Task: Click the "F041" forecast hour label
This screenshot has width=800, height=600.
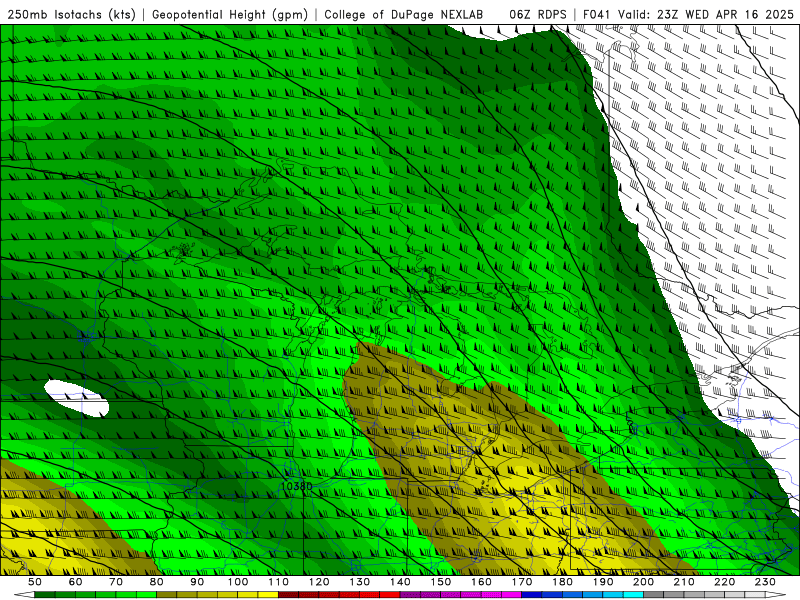Action: coord(596,14)
